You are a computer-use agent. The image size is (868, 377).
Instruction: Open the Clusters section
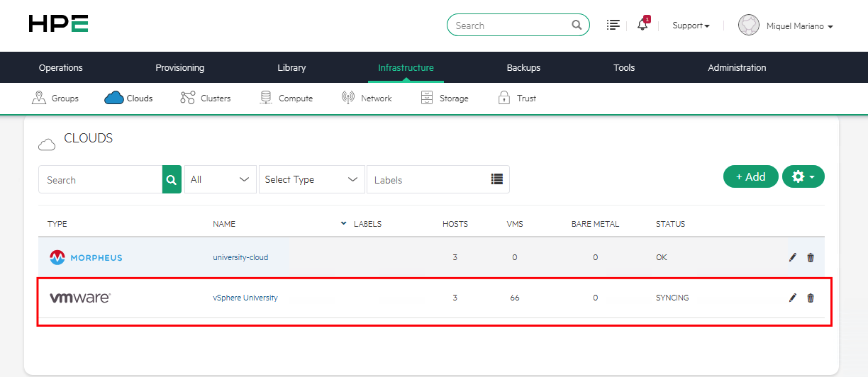click(206, 98)
